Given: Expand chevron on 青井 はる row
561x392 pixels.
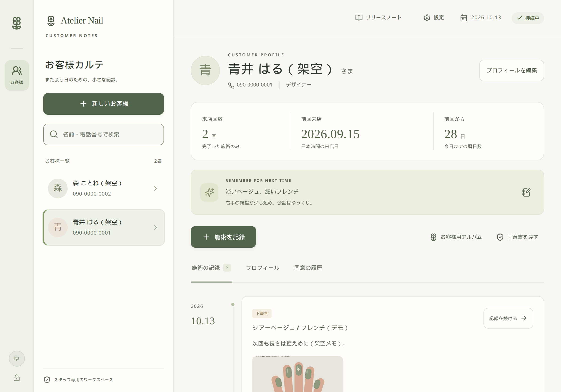Looking at the screenshot, I should point(155,227).
